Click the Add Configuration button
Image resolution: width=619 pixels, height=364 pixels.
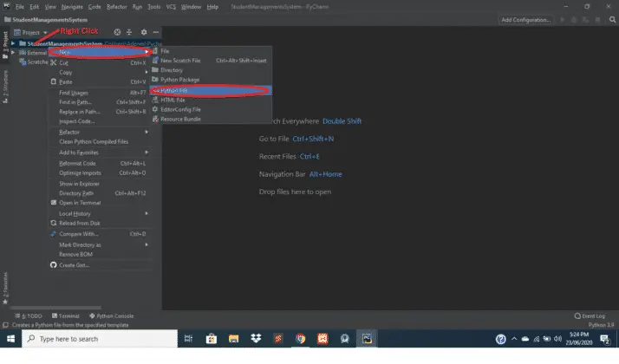(526, 20)
